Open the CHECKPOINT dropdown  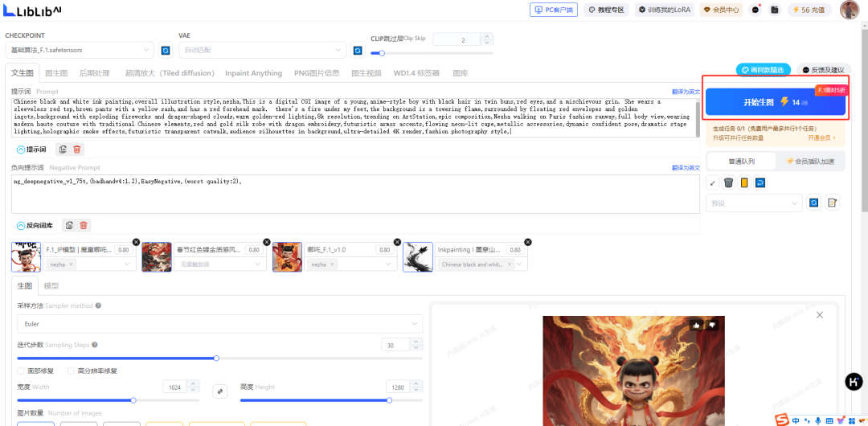pyautogui.click(x=80, y=50)
